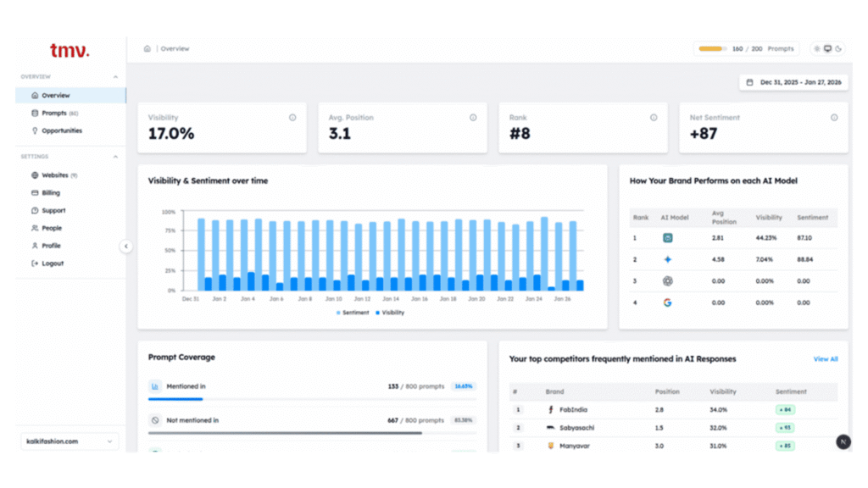The image size is (868, 488).
Task: Click the Avg Position column header
Action: click(x=724, y=218)
